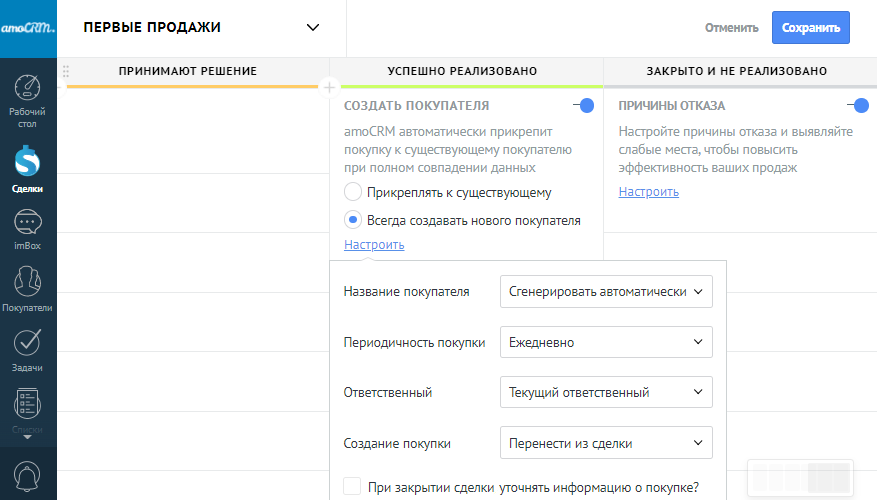The height and width of the screenshot is (500, 877).
Task: Toggle Причины отказа switch
Action: (857, 105)
